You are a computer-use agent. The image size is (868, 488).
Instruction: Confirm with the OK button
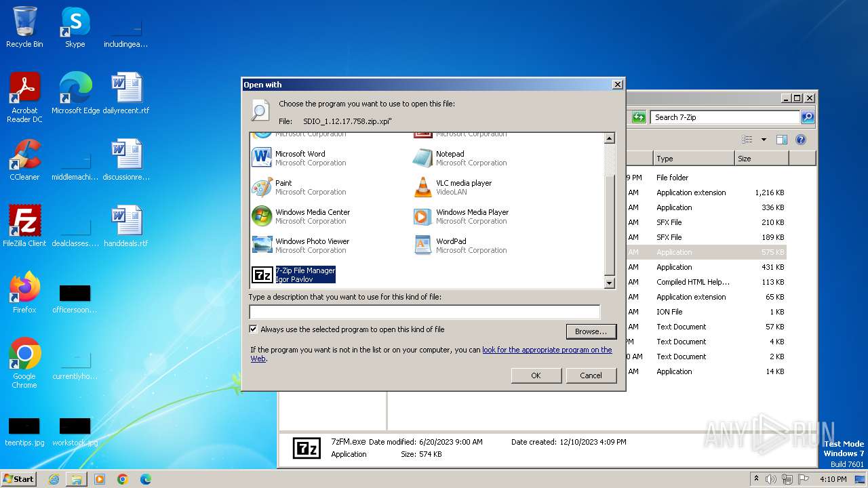coord(536,375)
